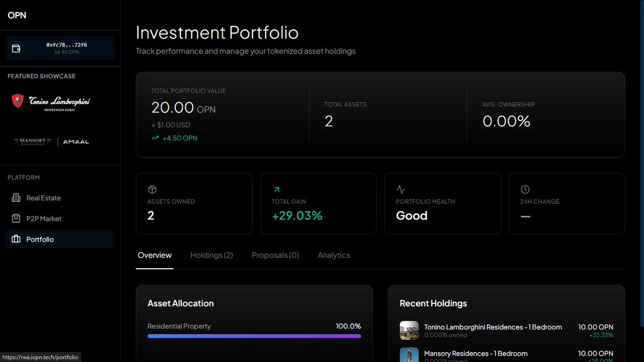Click the clock icon above 24H Change
The height and width of the screenshot is (362, 644).
pyautogui.click(x=525, y=189)
